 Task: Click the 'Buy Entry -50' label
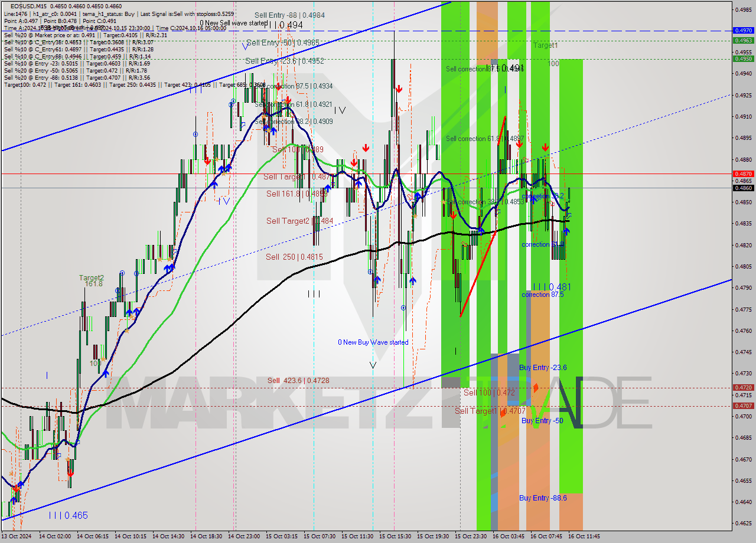pyautogui.click(x=542, y=421)
